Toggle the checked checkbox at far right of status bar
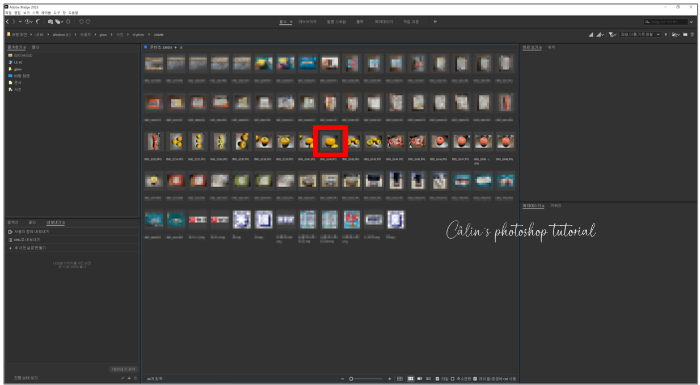Image resolution: width=700 pixels, height=385 pixels. 475,379
